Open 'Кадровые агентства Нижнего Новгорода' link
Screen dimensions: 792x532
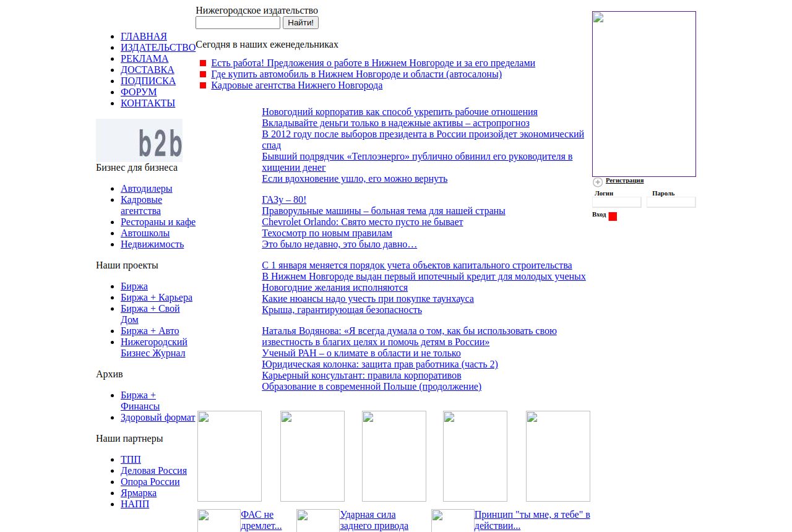297,85
